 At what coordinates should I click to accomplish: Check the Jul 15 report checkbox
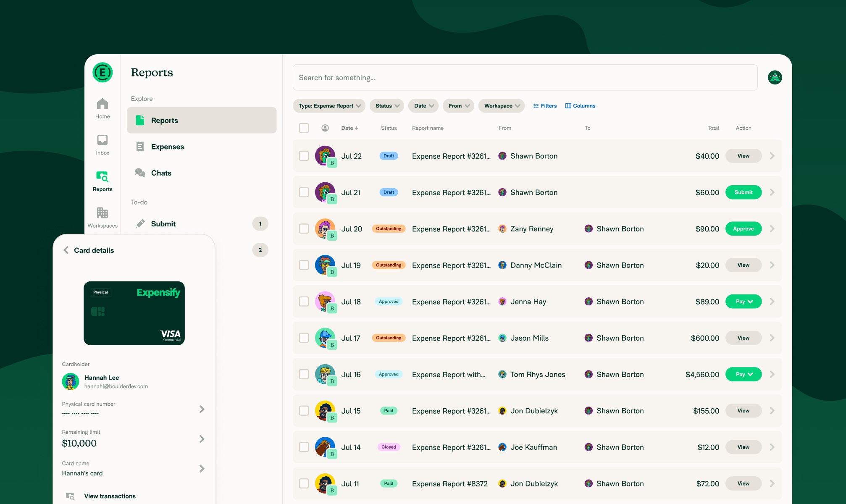(x=304, y=411)
